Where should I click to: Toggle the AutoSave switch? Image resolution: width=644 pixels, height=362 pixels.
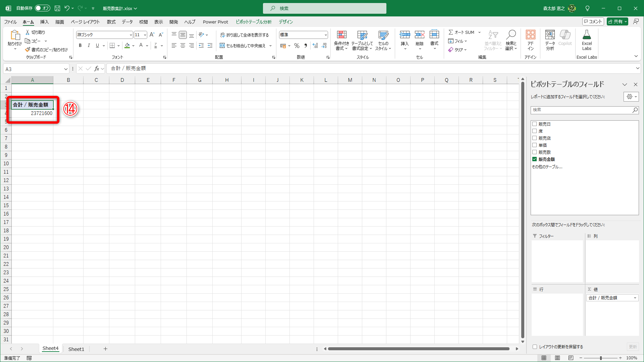[42, 8]
